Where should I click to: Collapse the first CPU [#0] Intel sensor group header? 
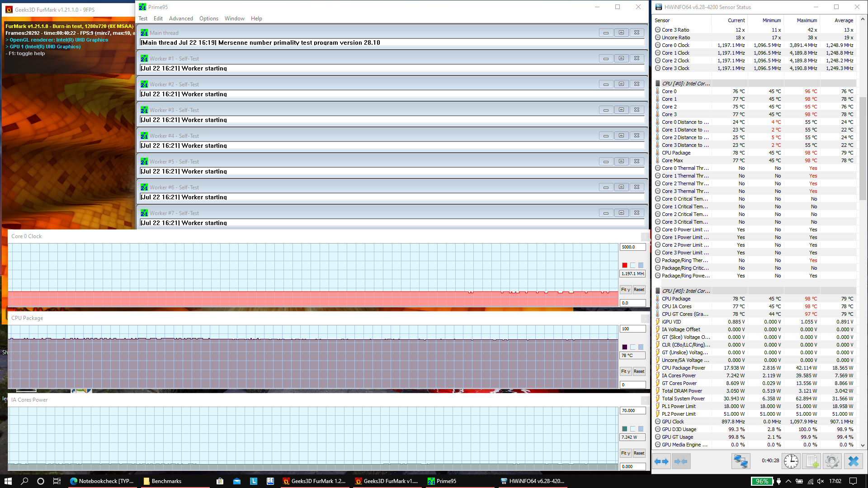(685, 84)
